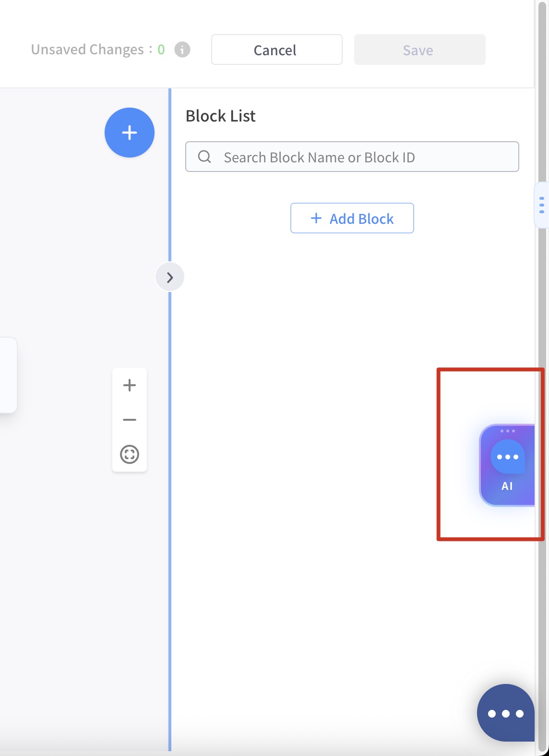Select the partially visible card at left edge
The width and height of the screenshot is (549, 756).
[x=8, y=375]
